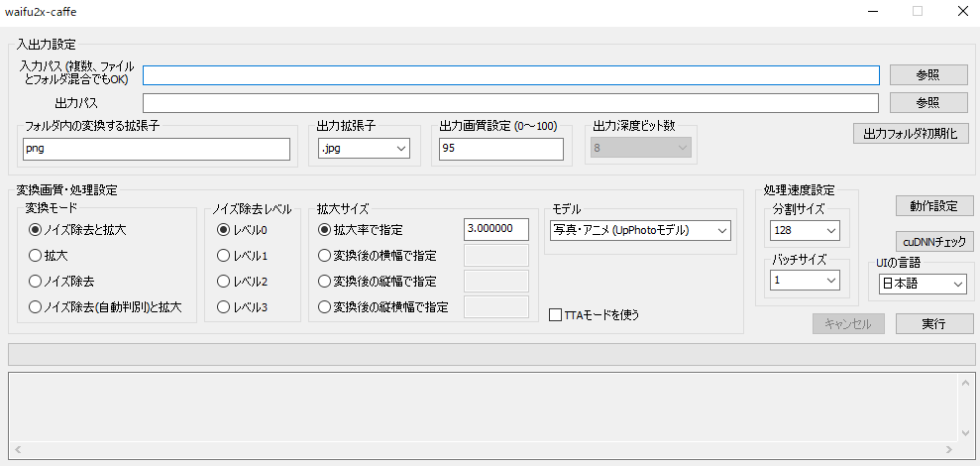Screen dimensions: 980x466
Task: Select ノイズ除去と拡大 conversion mode
Action: [x=77, y=230]
